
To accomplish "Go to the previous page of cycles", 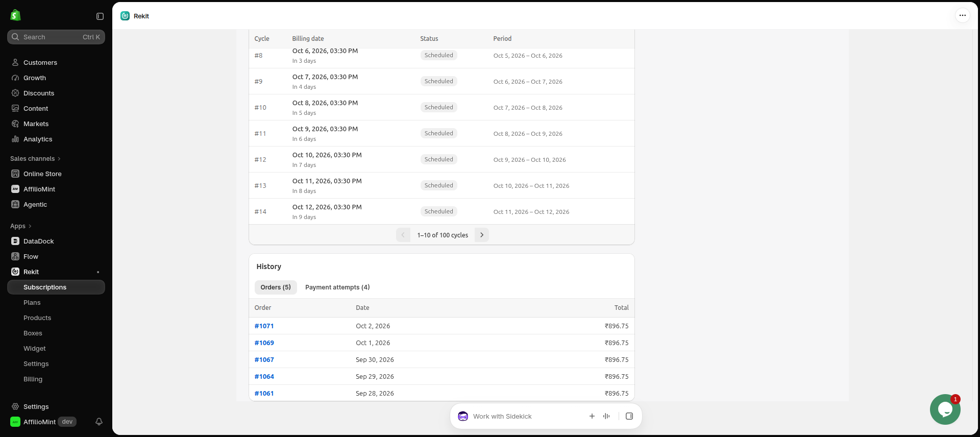I will pyautogui.click(x=403, y=235).
